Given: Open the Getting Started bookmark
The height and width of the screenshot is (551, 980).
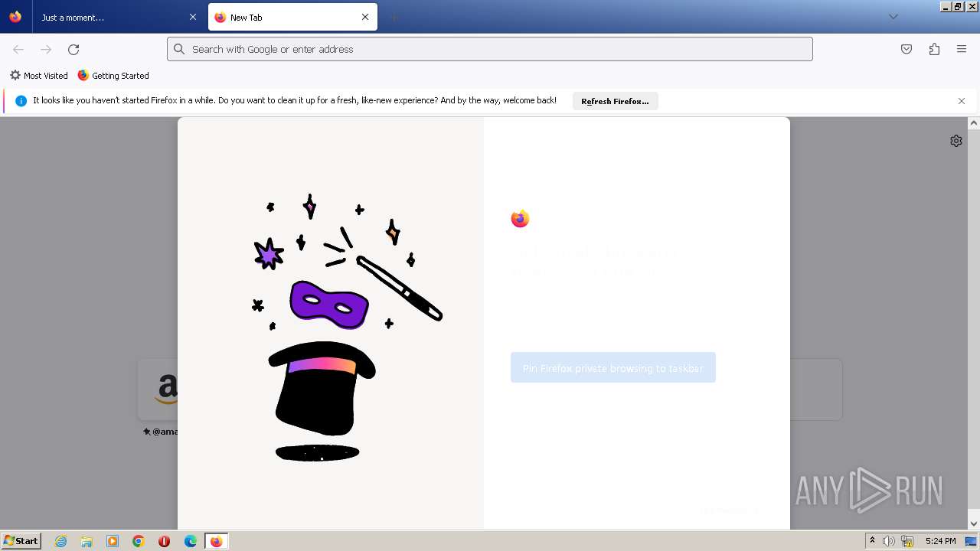Looking at the screenshot, I should (x=113, y=76).
